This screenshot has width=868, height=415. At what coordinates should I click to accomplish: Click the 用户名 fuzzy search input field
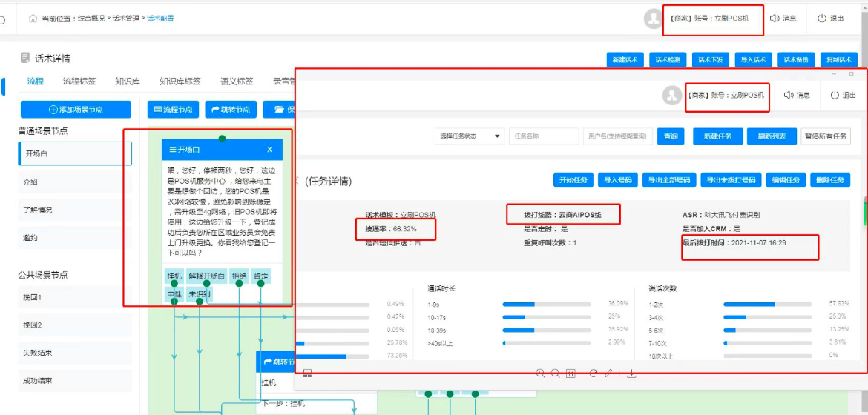[x=618, y=136]
